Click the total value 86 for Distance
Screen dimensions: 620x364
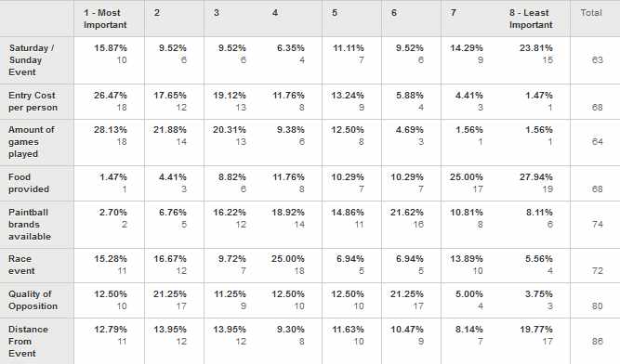597,342
